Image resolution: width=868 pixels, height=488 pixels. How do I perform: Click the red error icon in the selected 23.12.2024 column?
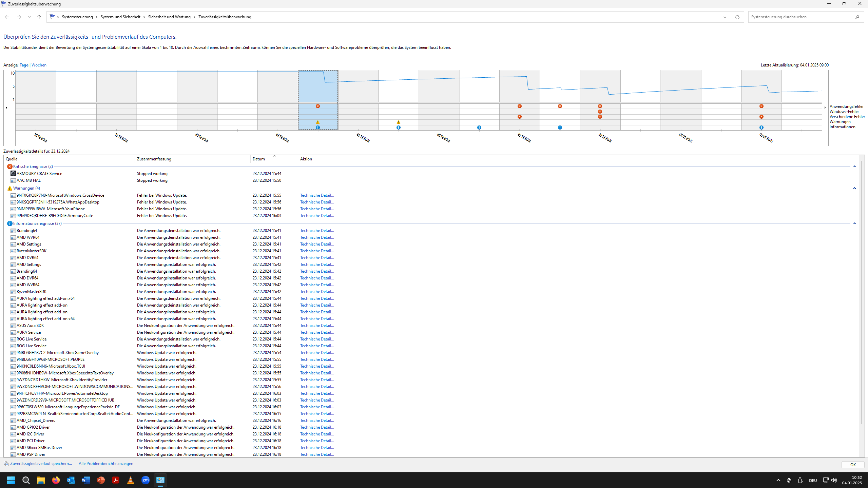pos(317,106)
